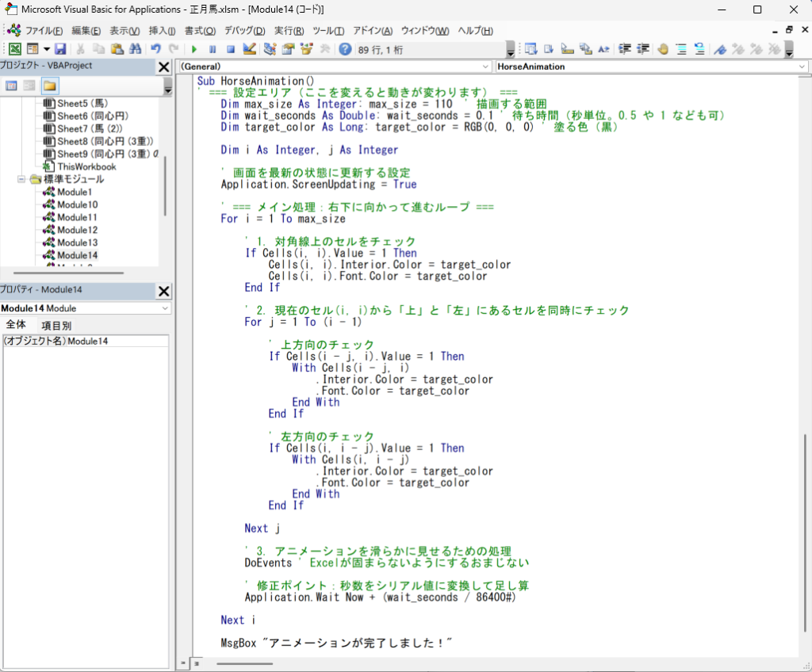Open Help with the blue question mark icon
Screen dimensions: 812x672
coord(345,49)
